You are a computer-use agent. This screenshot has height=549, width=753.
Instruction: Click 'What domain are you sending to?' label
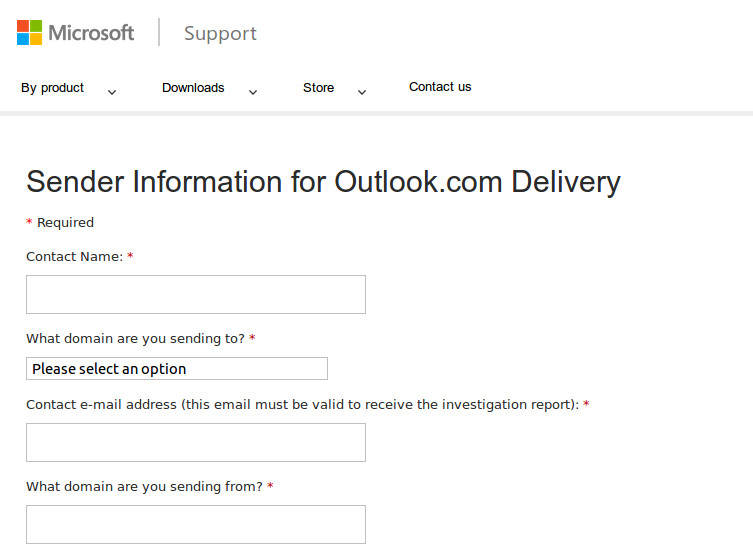pos(135,339)
